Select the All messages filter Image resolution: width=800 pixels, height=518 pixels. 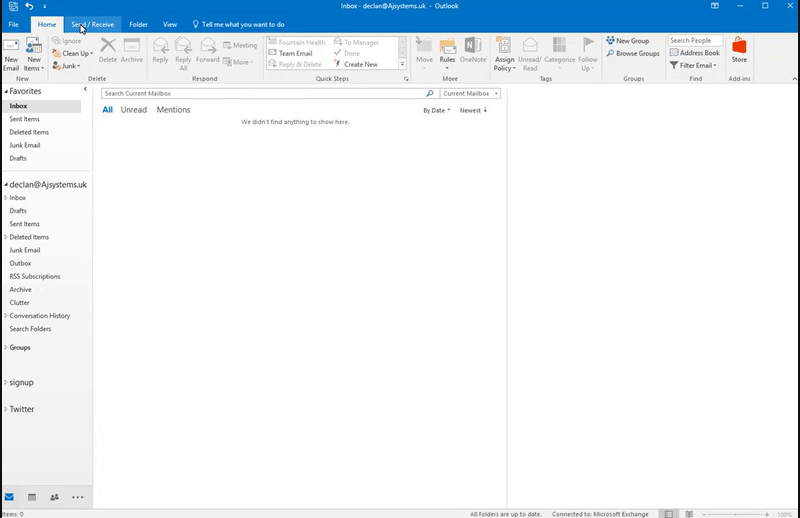tap(108, 110)
